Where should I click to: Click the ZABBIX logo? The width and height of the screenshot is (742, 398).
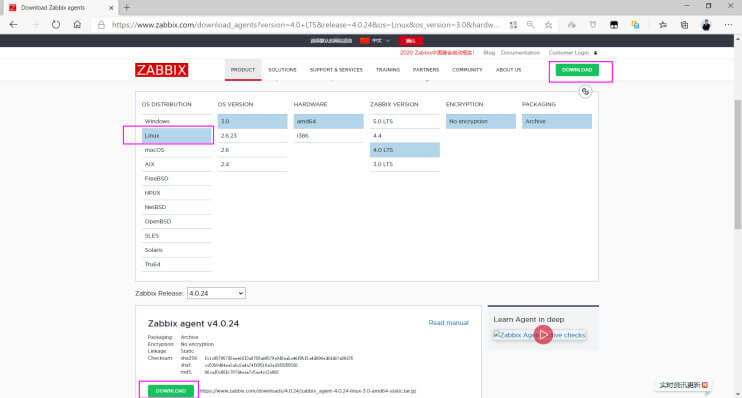click(161, 70)
